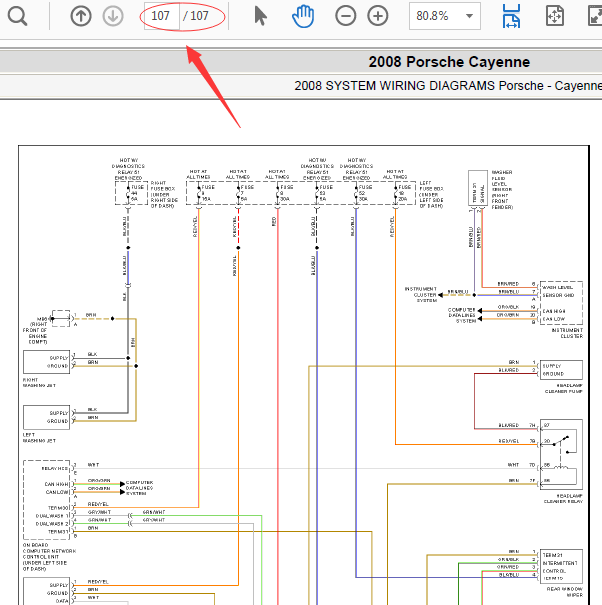This screenshot has width=602, height=605.
Task: Click the REAR WINDOW WIPER label
Action: (565, 592)
